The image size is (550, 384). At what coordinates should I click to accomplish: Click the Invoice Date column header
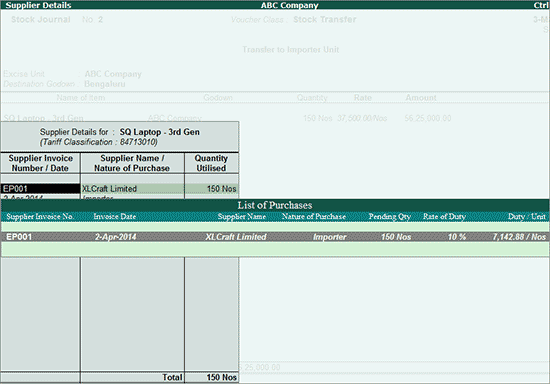click(x=115, y=217)
